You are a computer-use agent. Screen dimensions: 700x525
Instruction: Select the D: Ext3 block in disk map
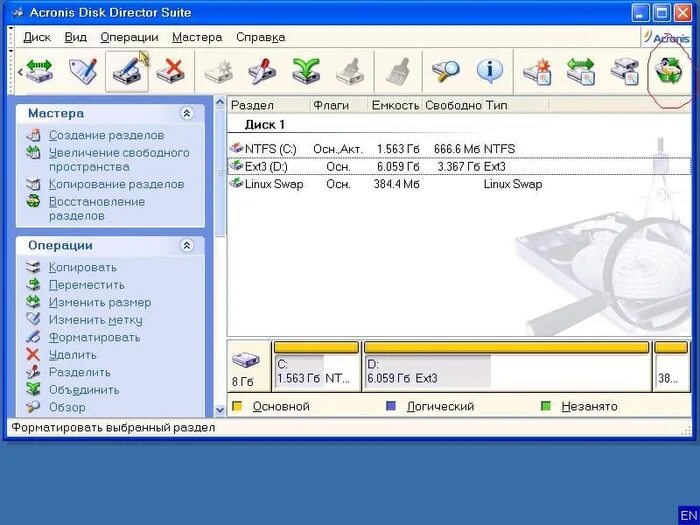pyautogui.click(x=507, y=367)
